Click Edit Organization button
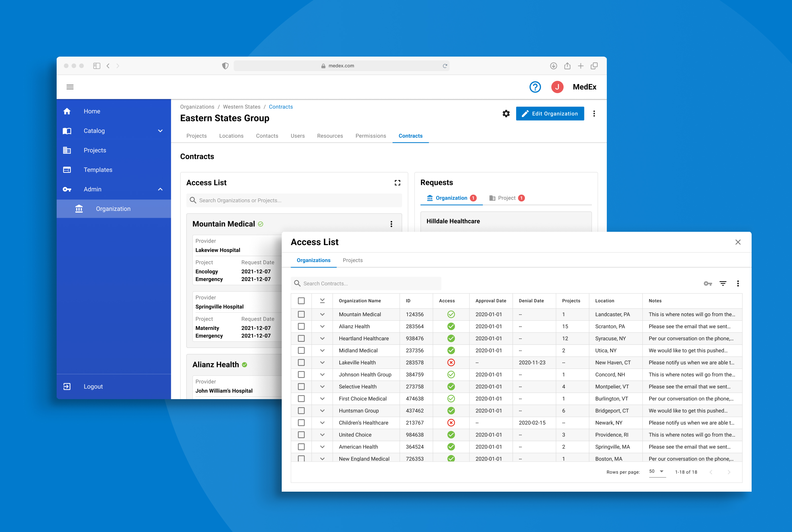792x532 pixels. tap(550, 114)
